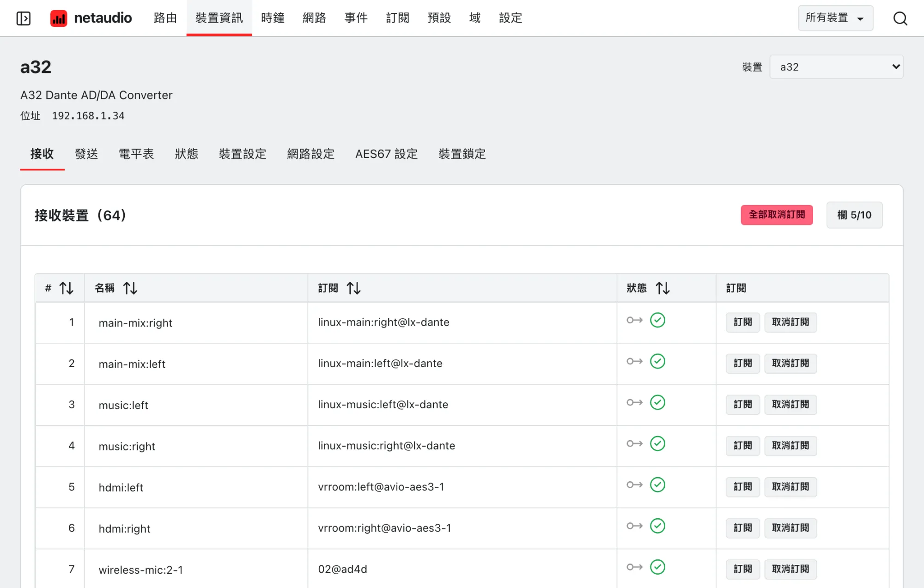Viewport: 924px width, 588px height.
Task: Click unicast flow icon for main-mix:right
Action: point(635,320)
